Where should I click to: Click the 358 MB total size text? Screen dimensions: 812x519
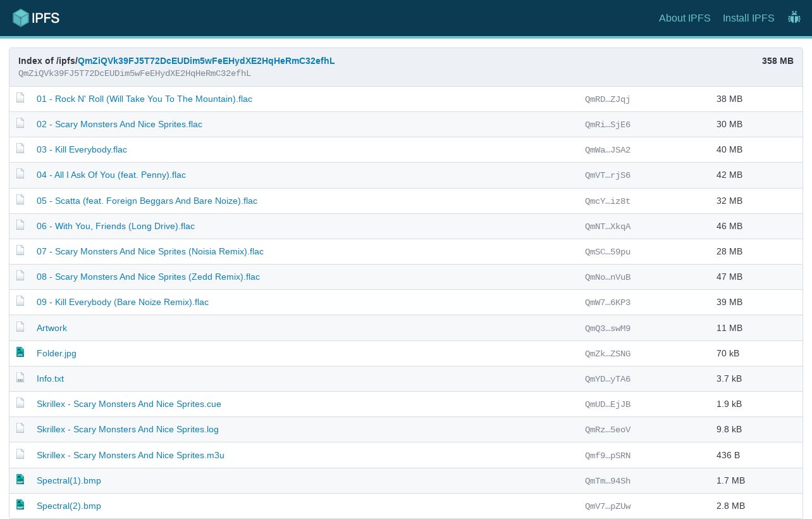point(777,61)
